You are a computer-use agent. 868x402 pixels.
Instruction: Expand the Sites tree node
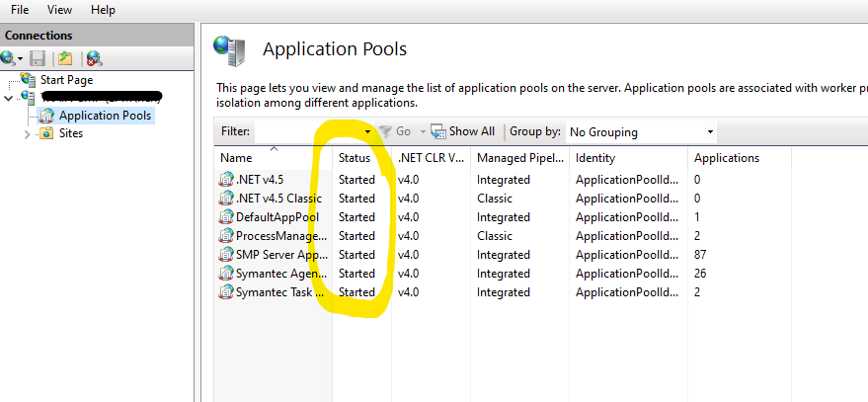point(27,134)
